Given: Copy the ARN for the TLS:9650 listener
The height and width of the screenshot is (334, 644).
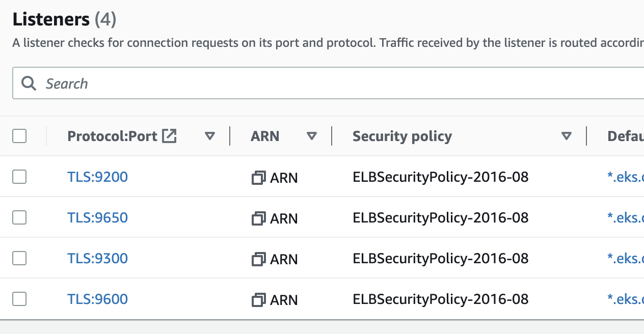Looking at the screenshot, I should click(260, 218).
